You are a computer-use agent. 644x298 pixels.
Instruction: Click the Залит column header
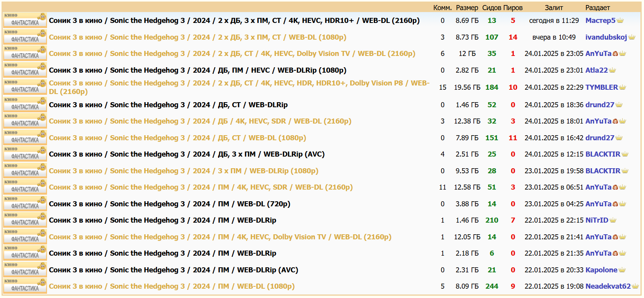[554, 7]
